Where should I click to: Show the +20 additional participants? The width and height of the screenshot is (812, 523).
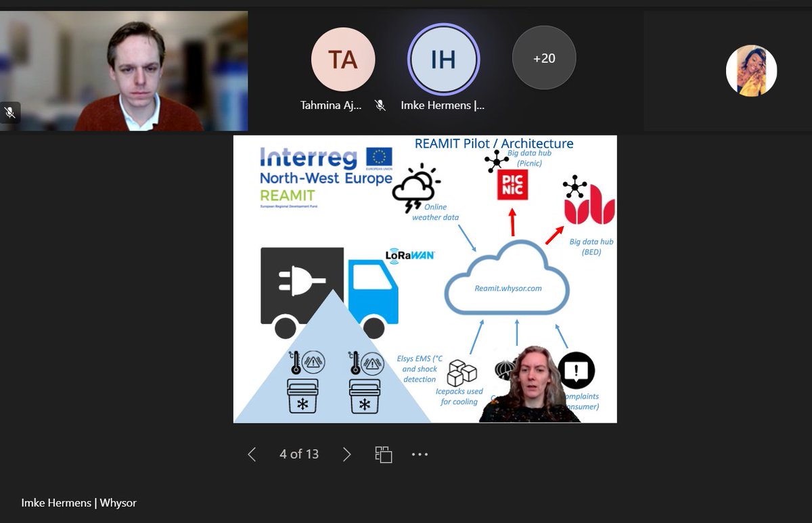coord(544,59)
